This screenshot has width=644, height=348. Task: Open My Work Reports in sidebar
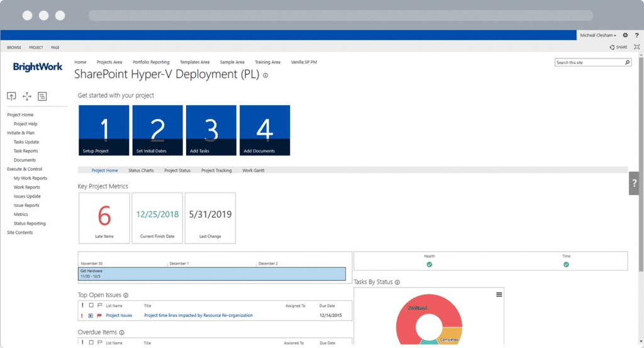(x=30, y=178)
